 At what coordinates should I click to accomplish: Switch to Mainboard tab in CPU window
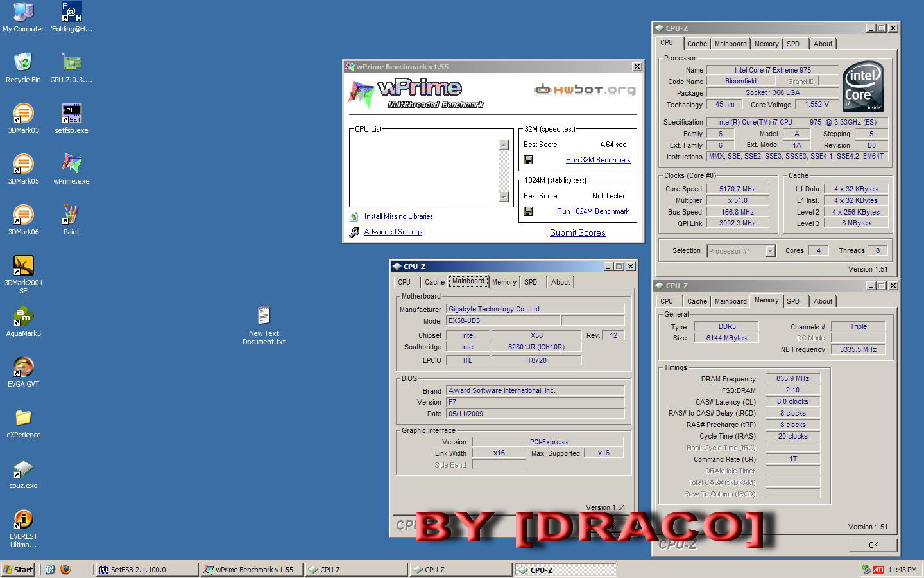(x=730, y=44)
